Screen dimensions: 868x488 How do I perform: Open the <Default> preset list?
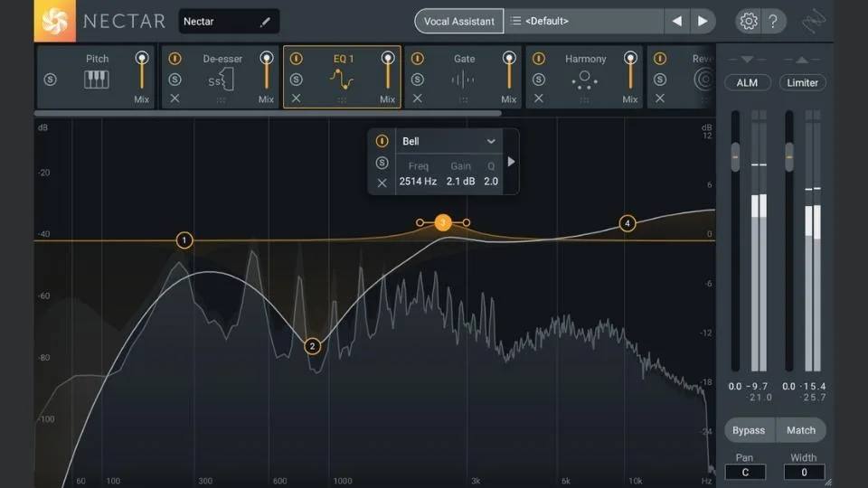coord(584,21)
